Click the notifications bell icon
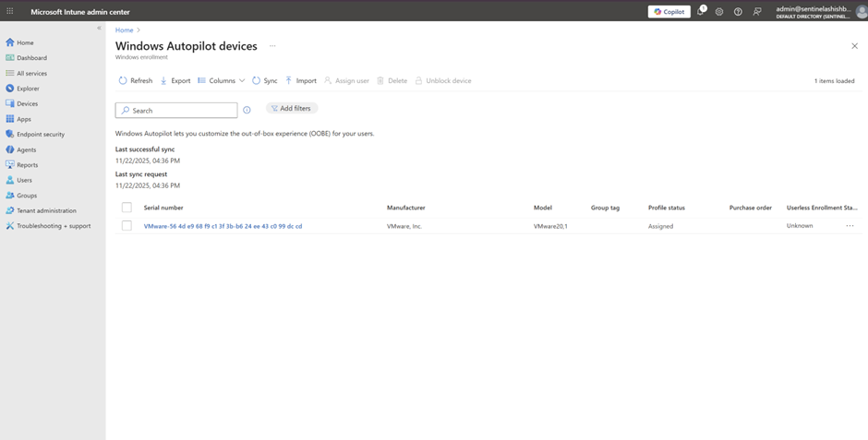 click(701, 12)
